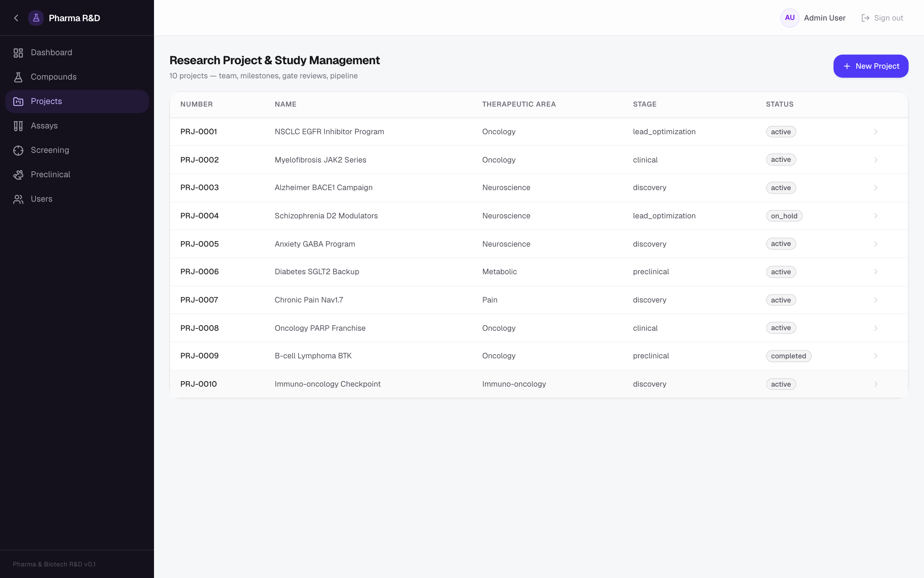924x578 pixels.
Task: Click Anxiety GABA Program name
Action: click(x=315, y=244)
